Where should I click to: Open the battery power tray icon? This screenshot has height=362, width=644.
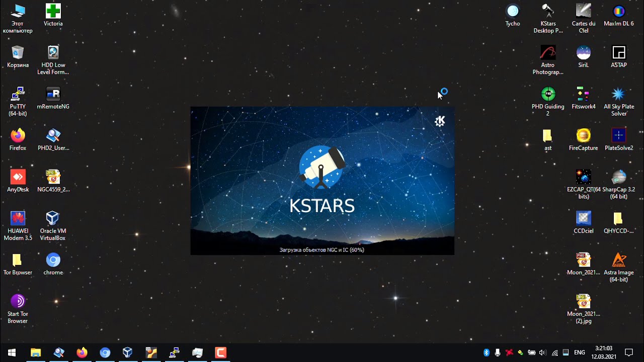[x=531, y=352]
